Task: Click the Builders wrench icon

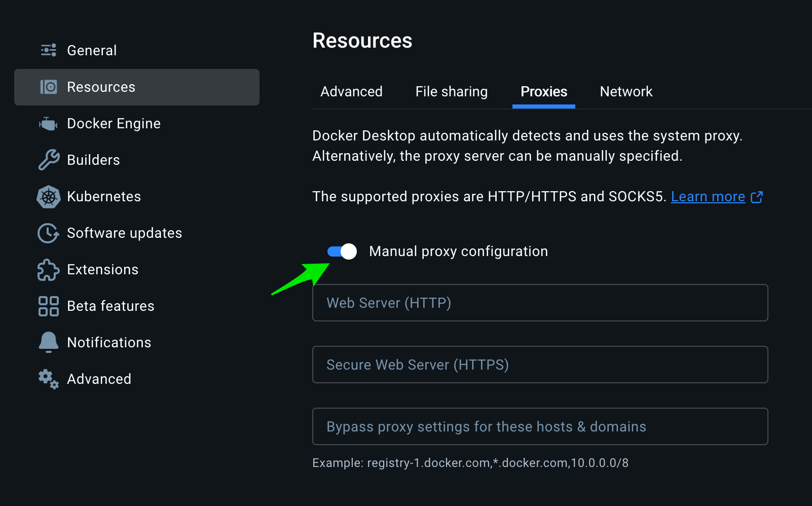Action: click(x=49, y=160)
